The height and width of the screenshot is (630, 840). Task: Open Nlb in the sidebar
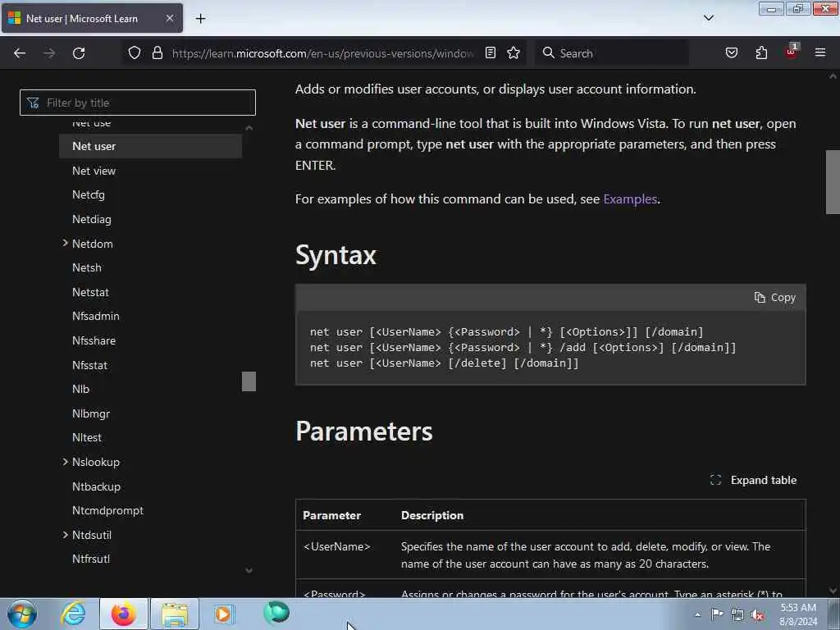(x=81, y=389)
